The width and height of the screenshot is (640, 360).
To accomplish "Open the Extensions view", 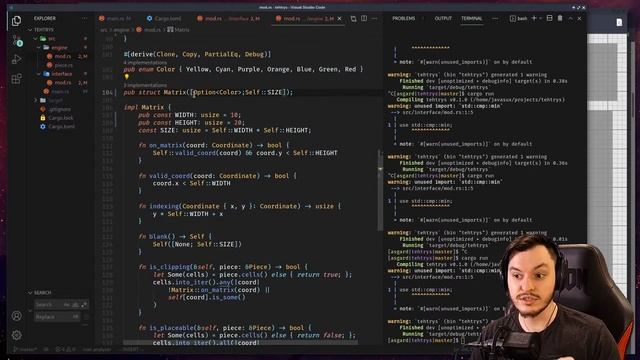I will [16, 78].
